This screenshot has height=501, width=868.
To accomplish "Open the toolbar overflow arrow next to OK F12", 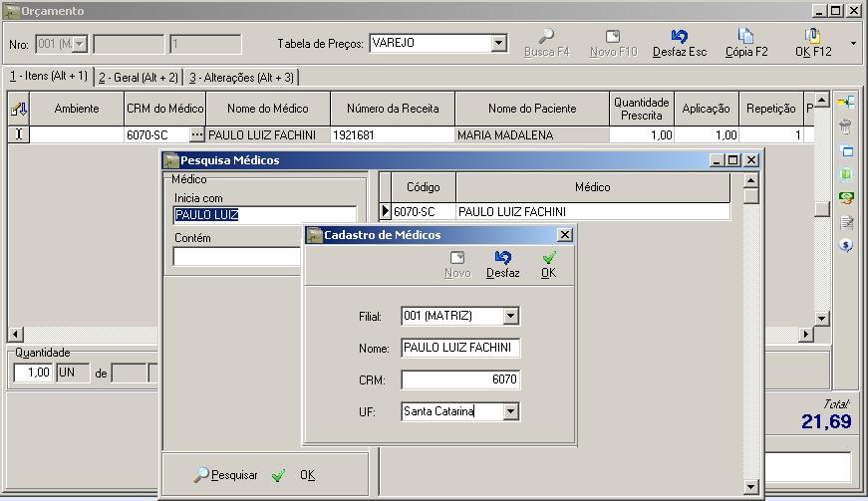I will [853, 43].
